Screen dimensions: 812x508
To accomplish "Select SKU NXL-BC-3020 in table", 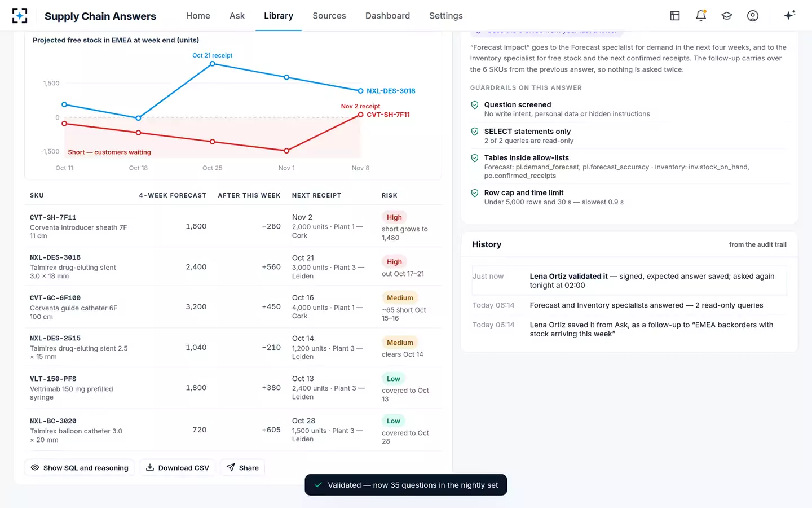I will (x=53, y=421).
